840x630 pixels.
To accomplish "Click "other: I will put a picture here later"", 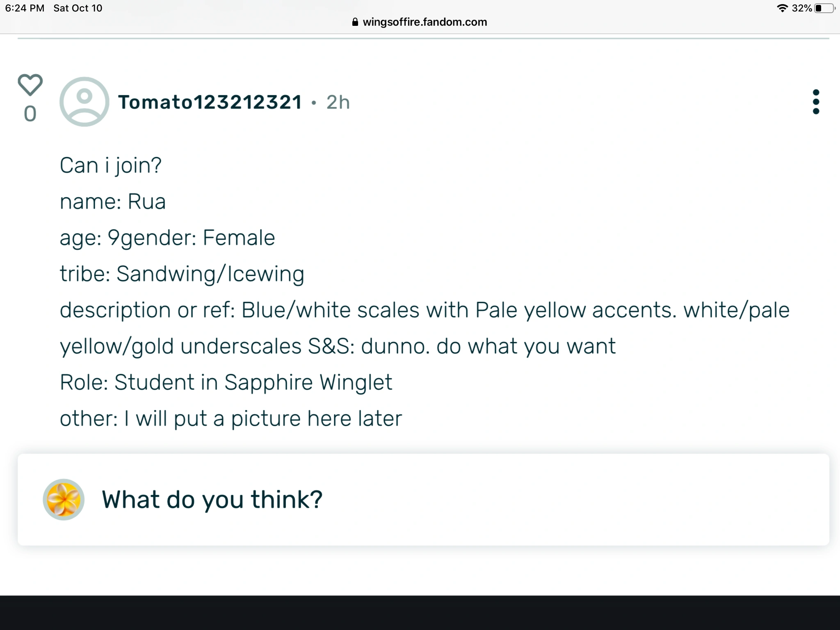I will pos(231,419).
